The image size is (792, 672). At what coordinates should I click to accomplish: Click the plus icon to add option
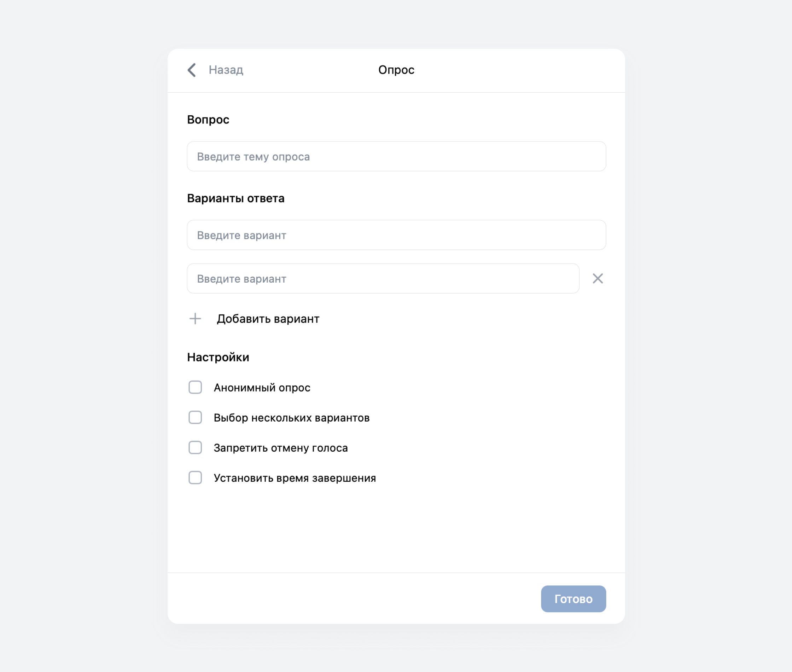point(195,318)
